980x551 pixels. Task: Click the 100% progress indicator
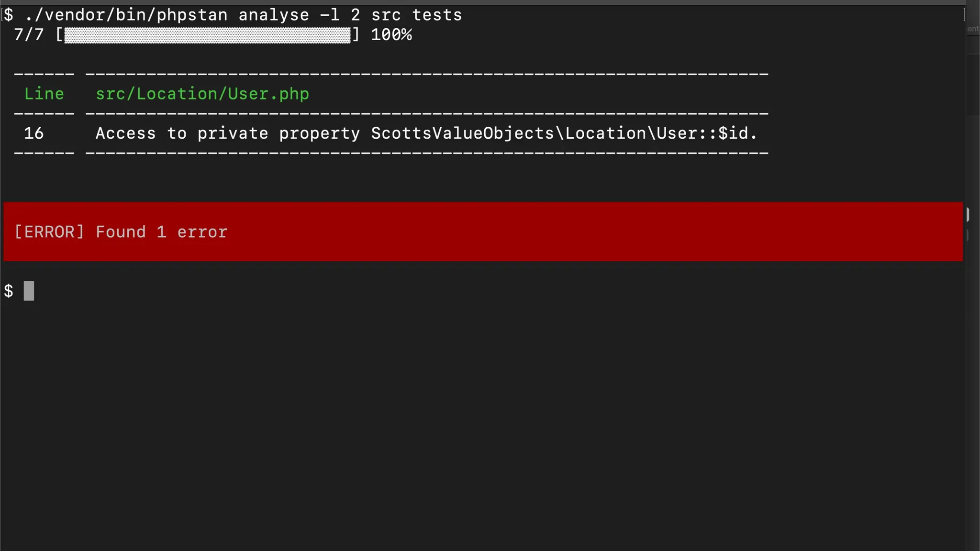point(391,34)
